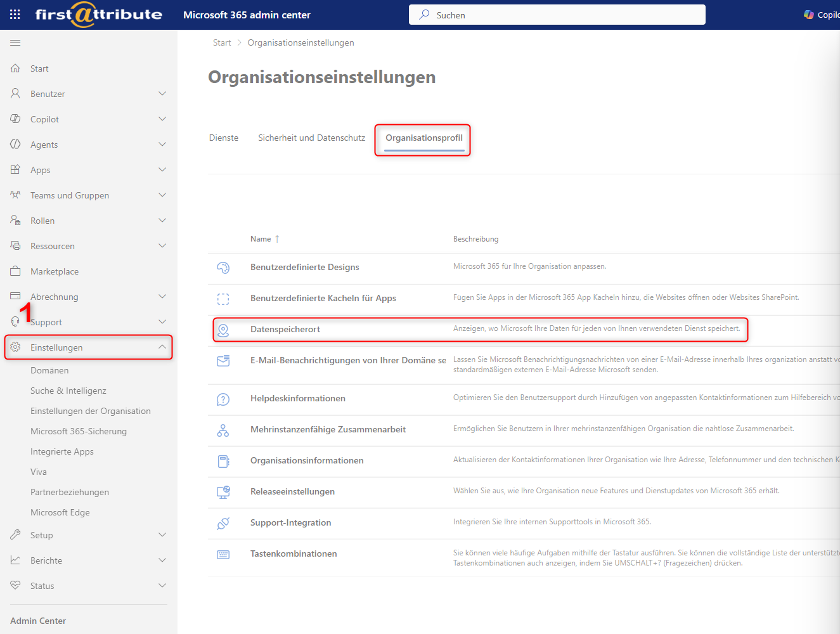Click the Organisationsinformationen document icon

click(223, 461)
